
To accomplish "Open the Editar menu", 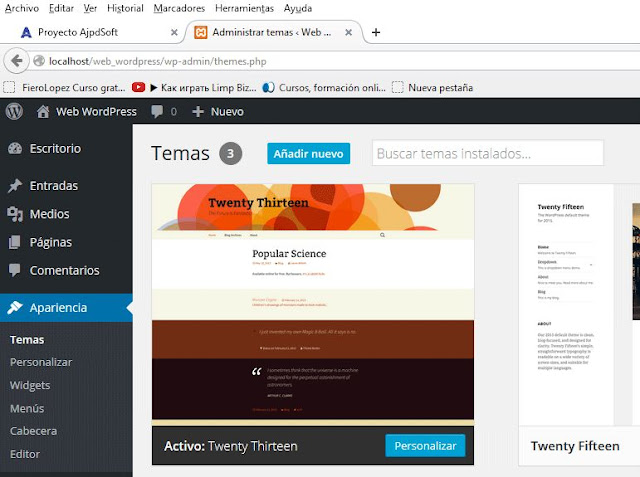I will (x=61, y=8).
